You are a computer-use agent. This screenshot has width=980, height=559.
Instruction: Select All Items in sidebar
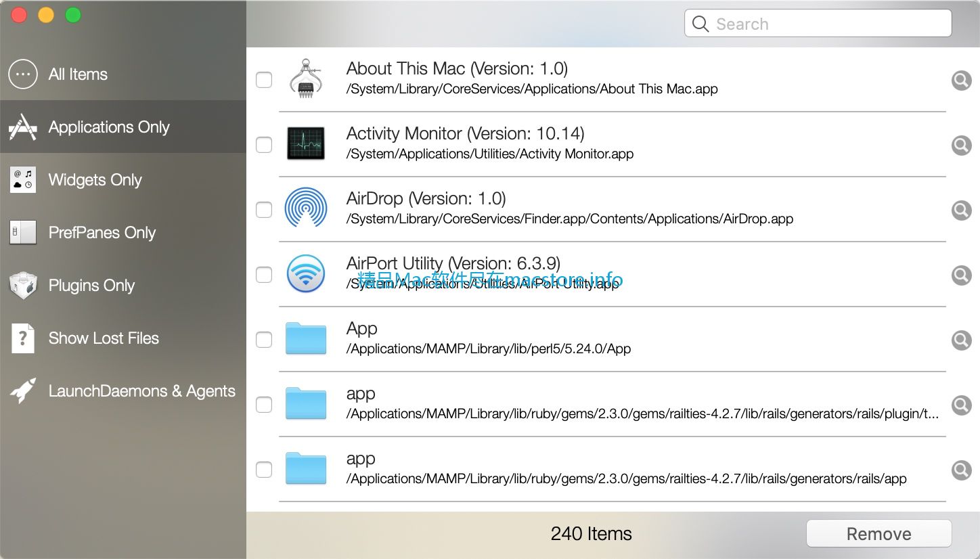point(123,74)
